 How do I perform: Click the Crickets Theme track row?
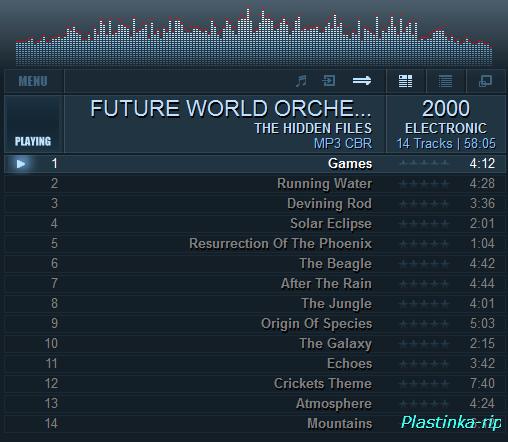click(255, 384)
